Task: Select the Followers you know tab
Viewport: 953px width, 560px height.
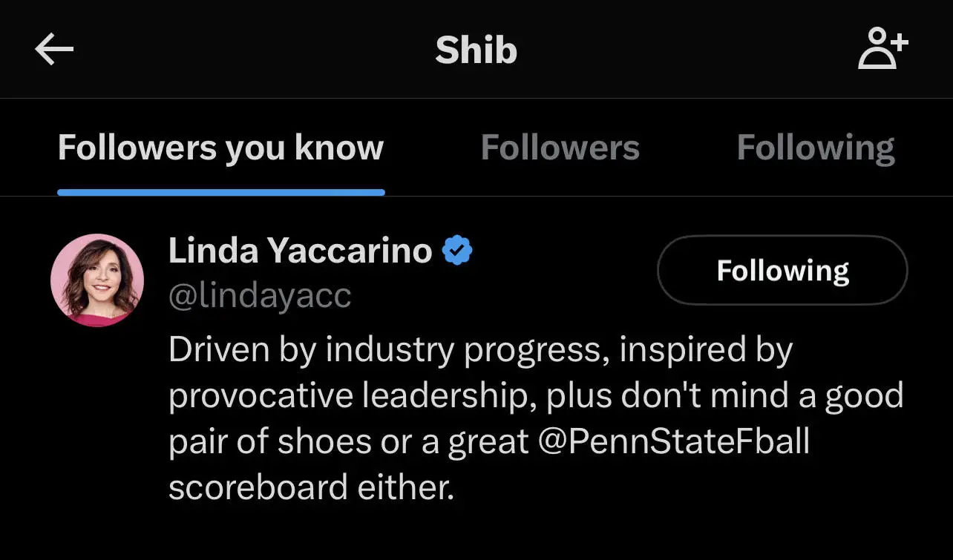Action: (x=220, y=148)
